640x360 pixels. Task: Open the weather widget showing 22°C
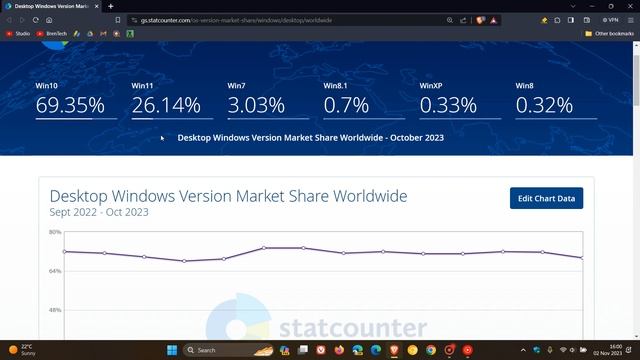click(23, 350)
